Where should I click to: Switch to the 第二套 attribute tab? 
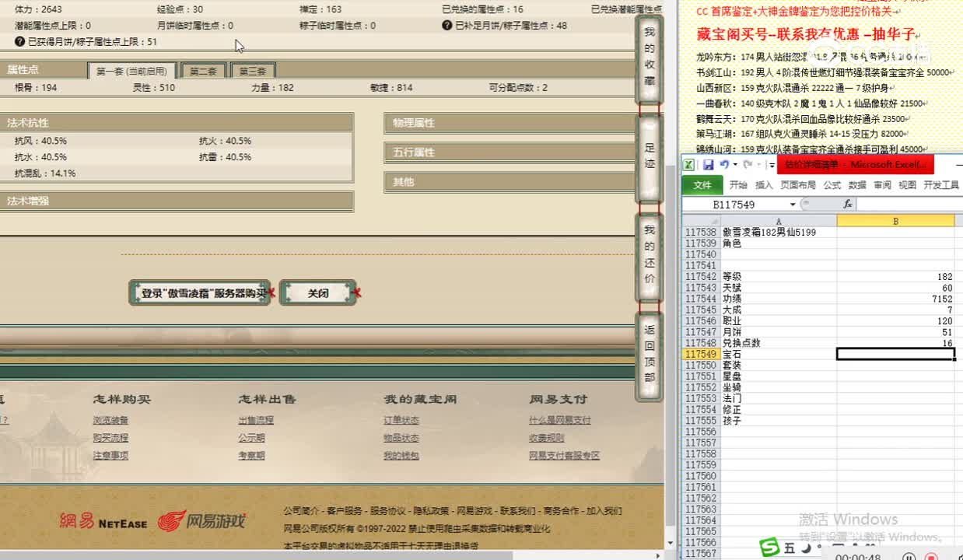tap(202, 71)
